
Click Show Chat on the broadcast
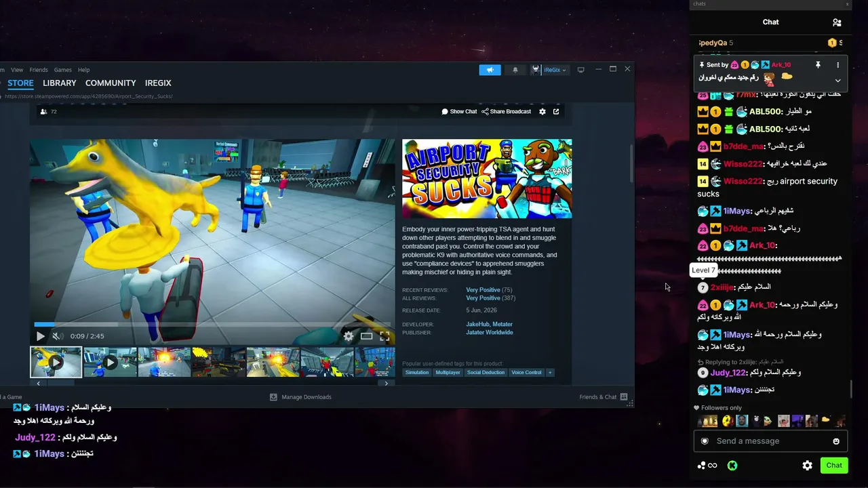pos(459,112)
